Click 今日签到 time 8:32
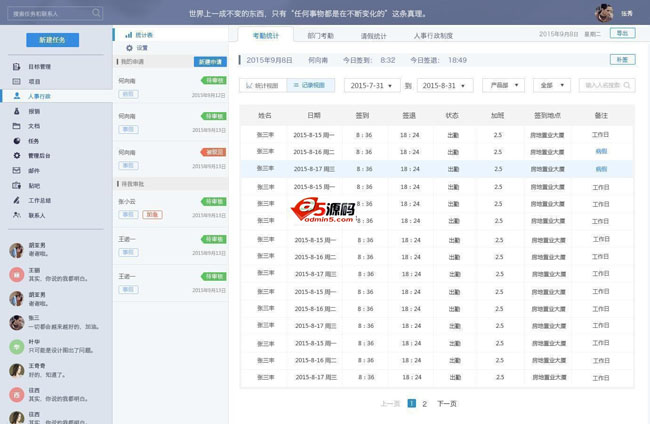 click(388, 60)
